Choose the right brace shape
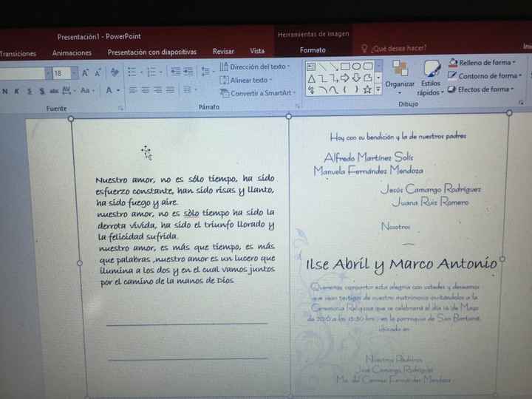 356,89
